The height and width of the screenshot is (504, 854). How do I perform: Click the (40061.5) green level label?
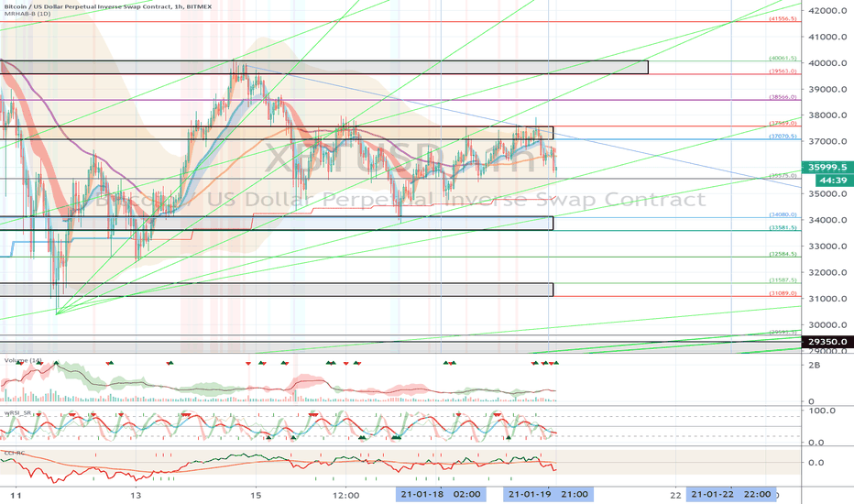coord(783,58)
